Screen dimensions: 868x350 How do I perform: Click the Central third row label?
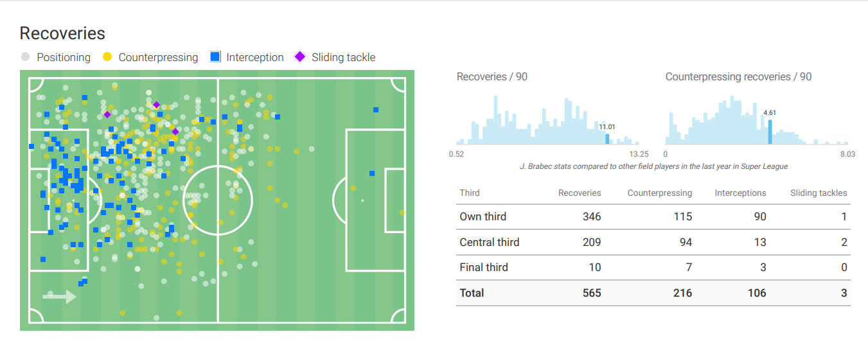[490, 242]
